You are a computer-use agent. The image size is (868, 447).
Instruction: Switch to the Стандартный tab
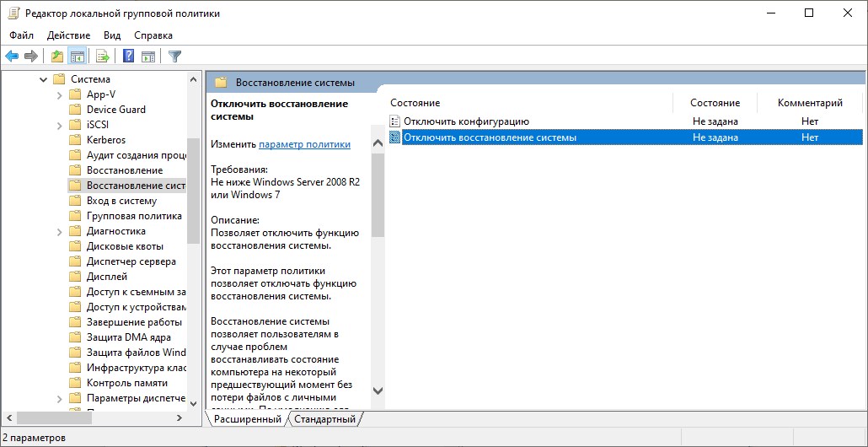[x=324, y=418]
